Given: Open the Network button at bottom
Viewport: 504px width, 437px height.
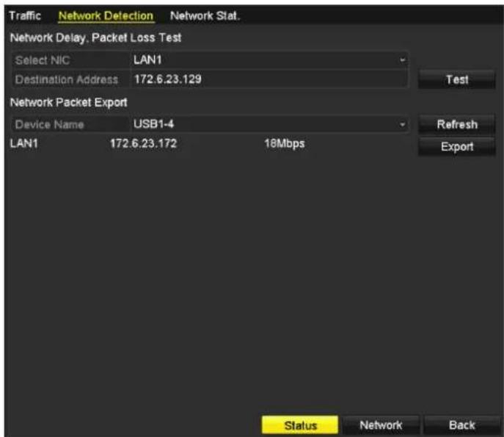Looking at the screenshot, I should click(381, 425).
